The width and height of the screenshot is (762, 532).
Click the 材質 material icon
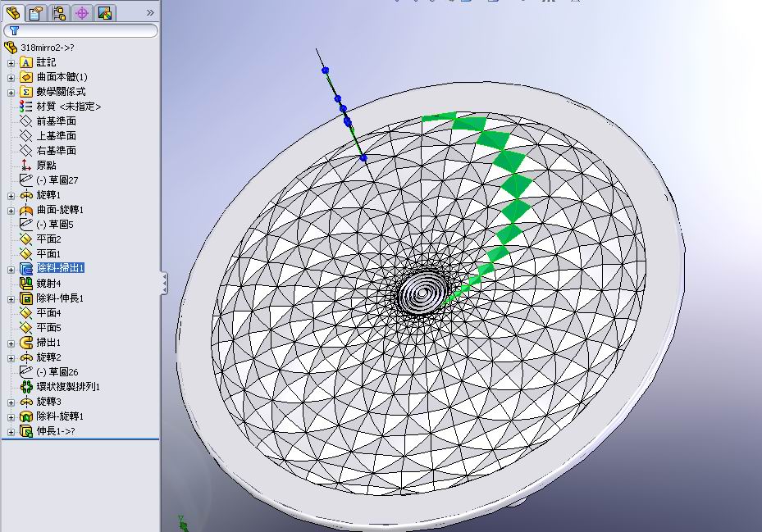click(x=25, y=107)
